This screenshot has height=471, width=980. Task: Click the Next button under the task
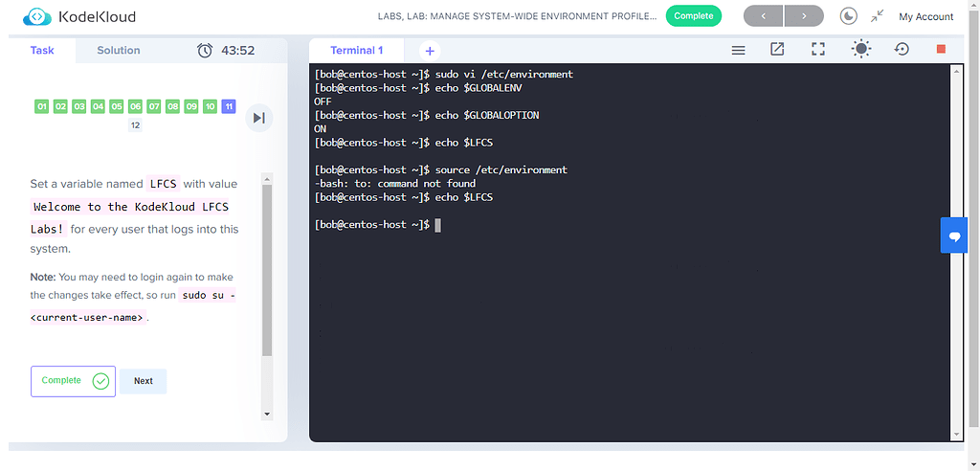(x=144, y=381)
